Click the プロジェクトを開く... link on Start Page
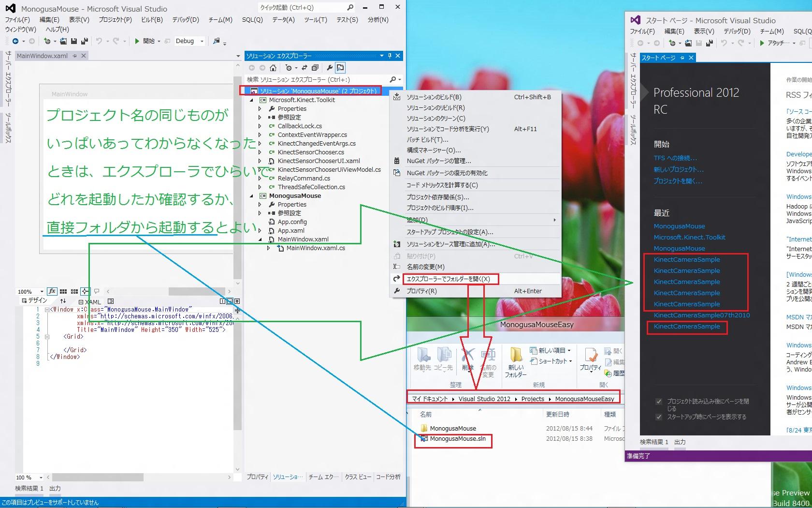The width and height of the screenshot is (812, 508). tap(678, 181)
